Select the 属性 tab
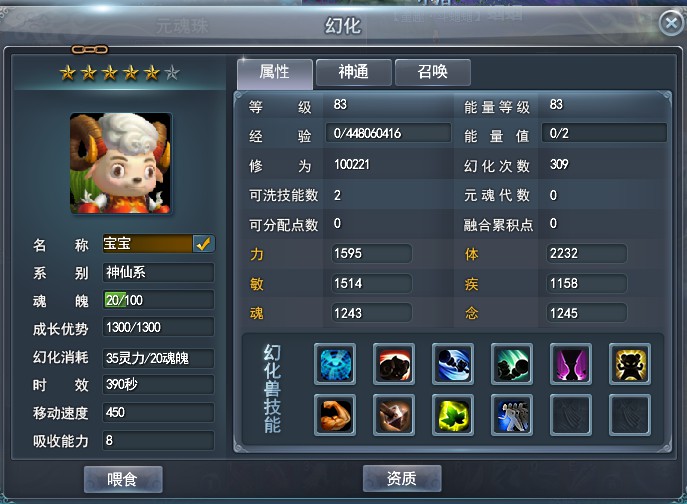687x504 pixels. 275,73
